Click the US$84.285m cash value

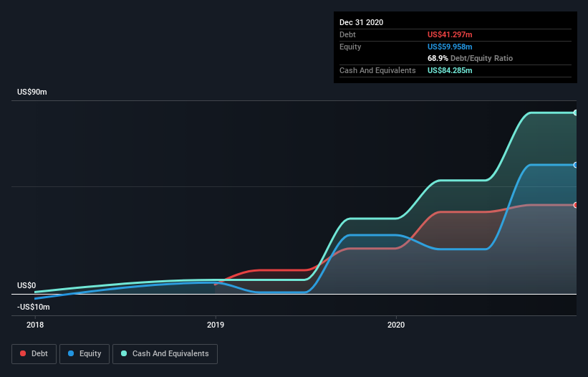(x=450, y=70)
